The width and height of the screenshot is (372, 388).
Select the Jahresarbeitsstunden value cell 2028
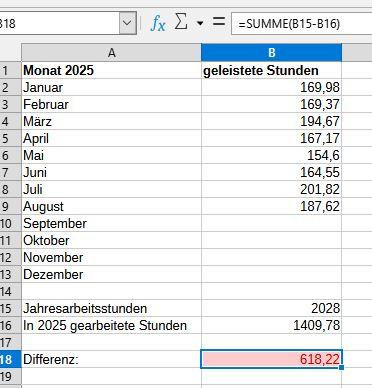[272, 308]
